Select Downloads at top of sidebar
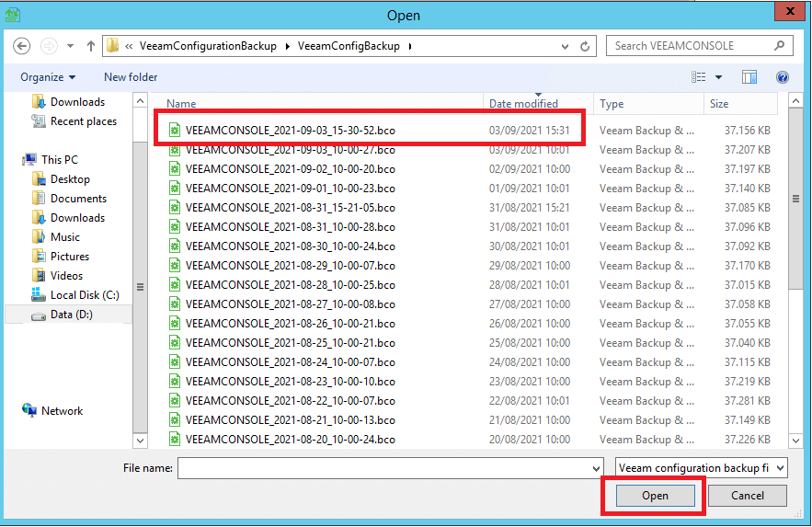Image resolution: width=812 pixels, height=527 pixels. pyautogui.click(x=77, y=102)
